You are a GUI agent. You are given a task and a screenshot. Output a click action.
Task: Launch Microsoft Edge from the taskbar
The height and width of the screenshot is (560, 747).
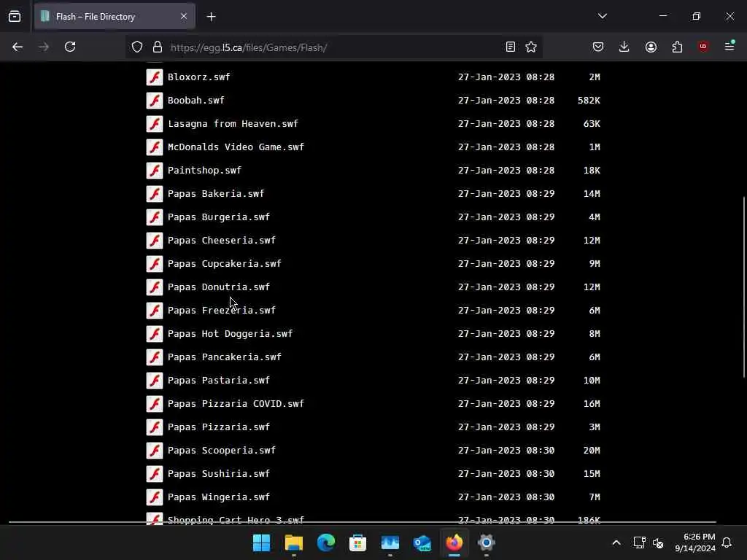pyautogui.click(x=326, y=542)
